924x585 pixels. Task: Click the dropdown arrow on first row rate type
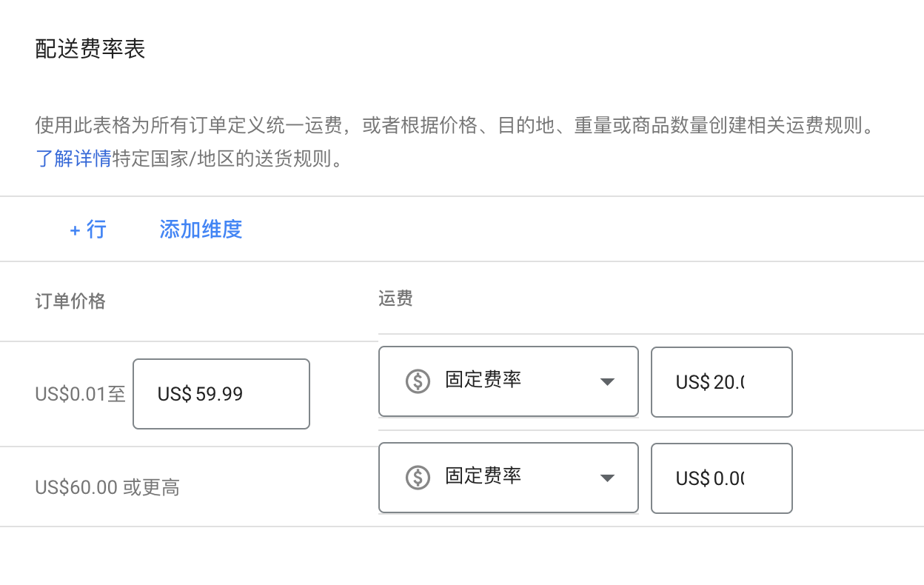pos(607,381)
